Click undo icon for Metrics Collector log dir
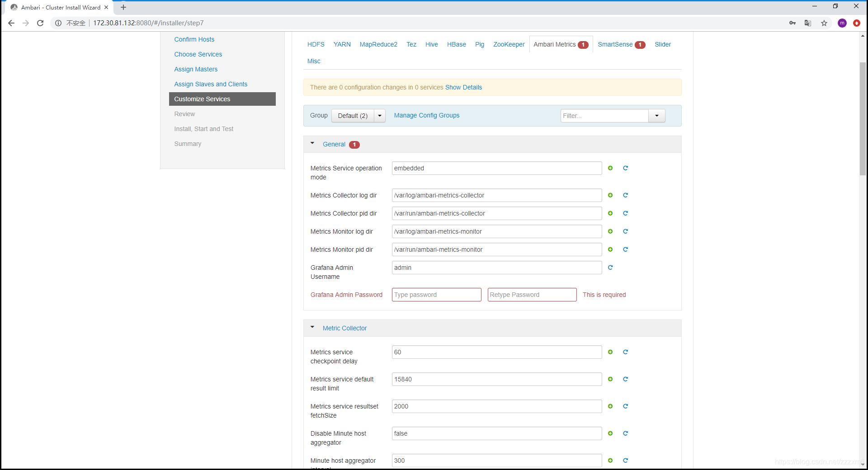The image size is (868, 470). (x=626, y=195)
